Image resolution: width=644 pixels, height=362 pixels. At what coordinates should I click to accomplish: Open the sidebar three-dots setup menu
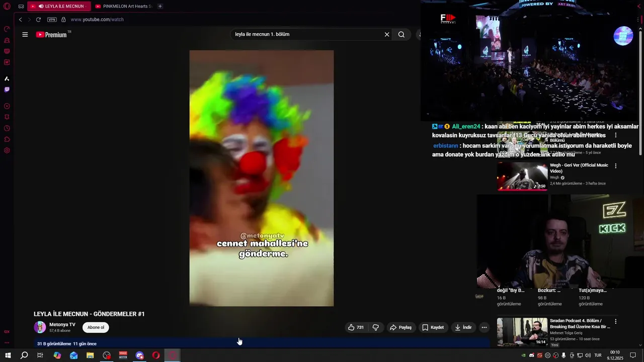pos(7,343)
